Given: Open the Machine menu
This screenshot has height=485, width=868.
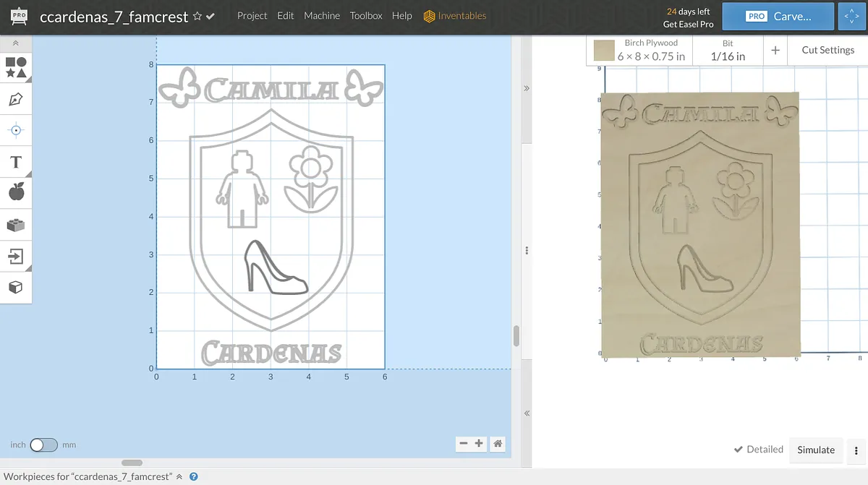Looking at the screenshot, I should [x=322, y=16].
